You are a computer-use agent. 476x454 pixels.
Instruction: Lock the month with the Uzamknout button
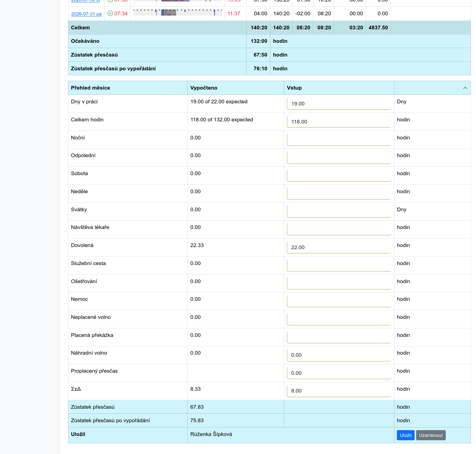[x=430, y=435]
